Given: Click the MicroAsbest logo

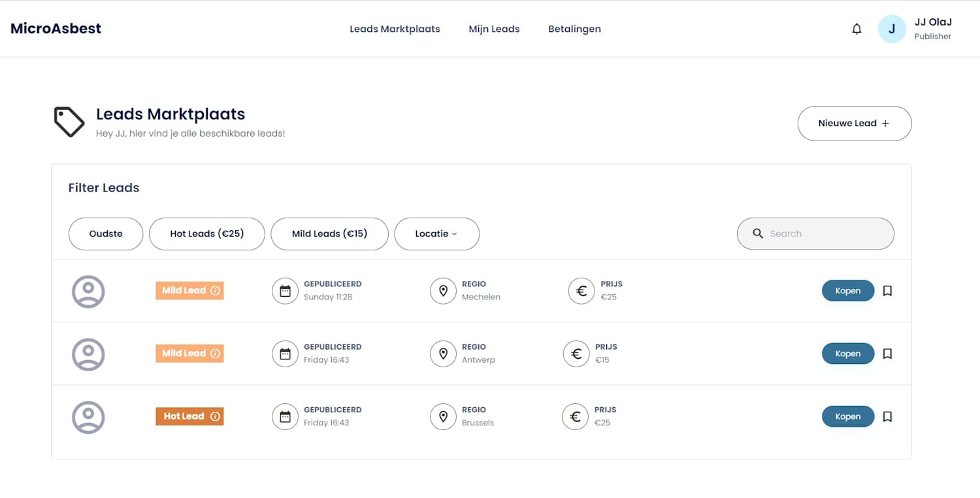Looking at the screenshot, I should (x=56, y=29).
